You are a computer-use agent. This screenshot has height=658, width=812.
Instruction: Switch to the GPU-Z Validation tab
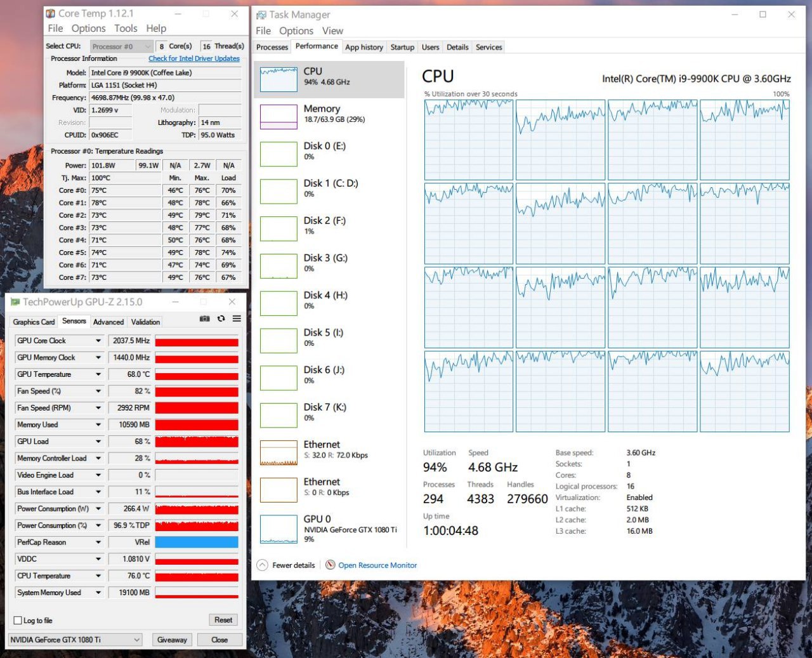(145, 322)
